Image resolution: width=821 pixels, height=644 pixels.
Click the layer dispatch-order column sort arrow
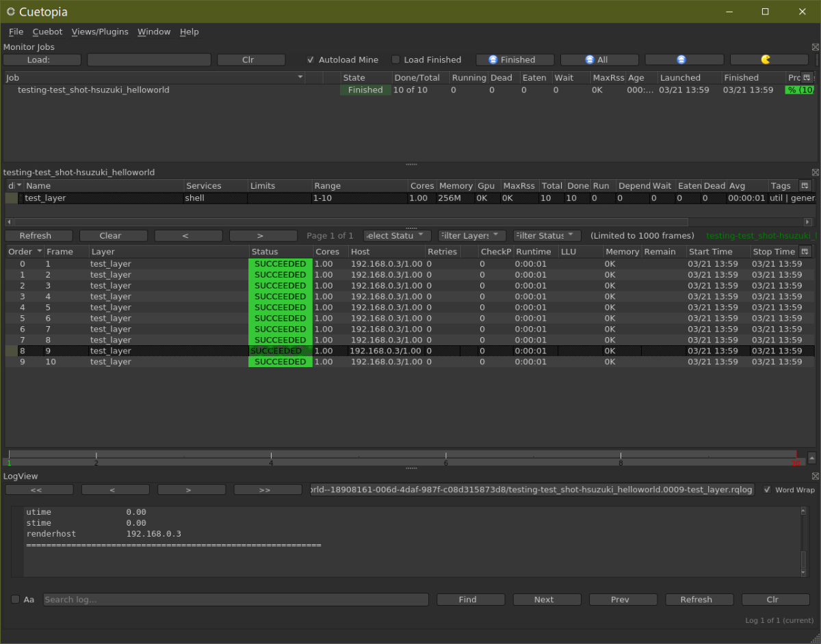point(19,185)
